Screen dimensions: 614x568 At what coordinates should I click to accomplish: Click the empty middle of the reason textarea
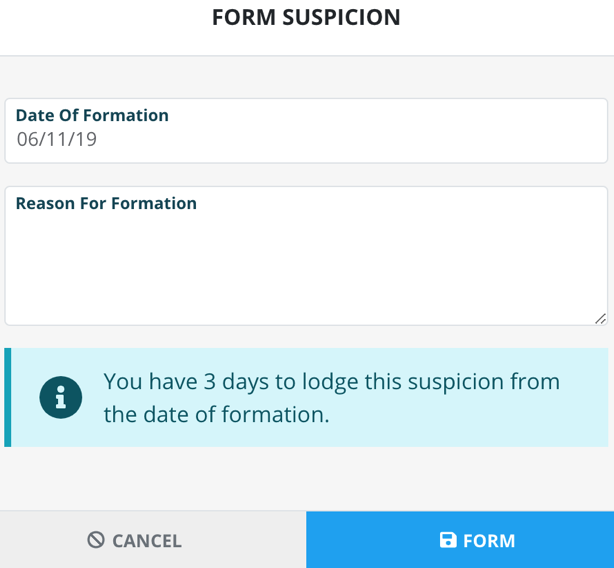(x=306, y=270)
